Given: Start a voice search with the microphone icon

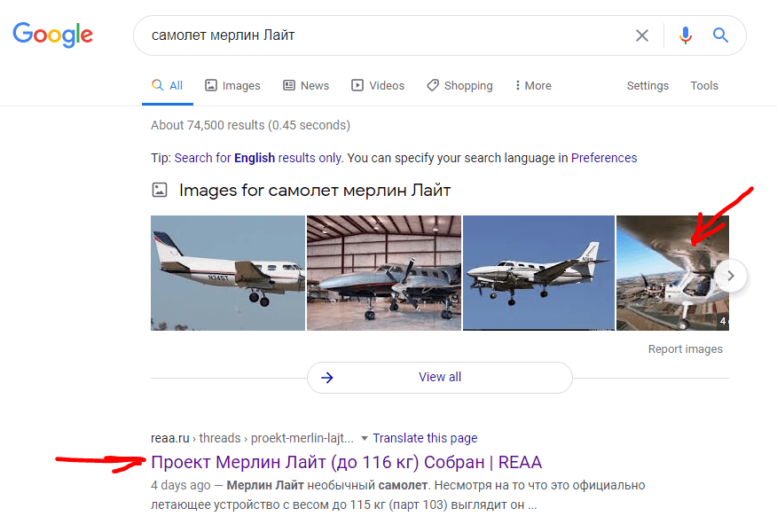Looking at the screenshot, I should tap(685, 35).
